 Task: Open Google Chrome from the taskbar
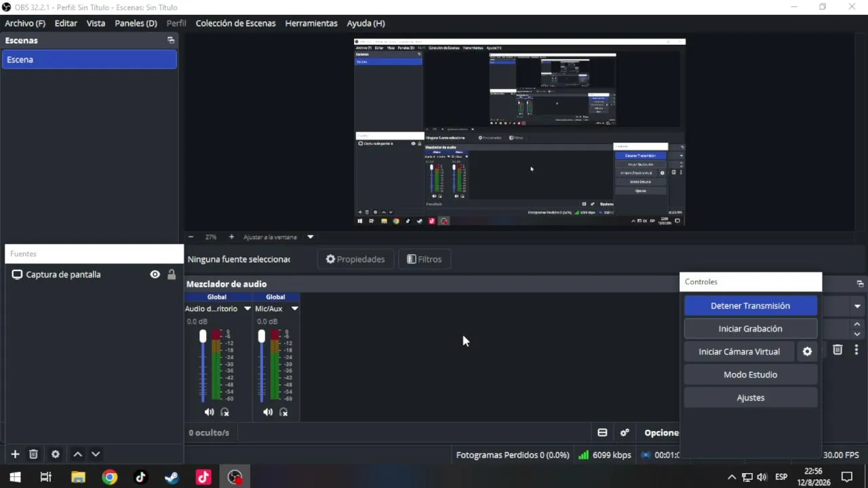(x=109, y=477)
